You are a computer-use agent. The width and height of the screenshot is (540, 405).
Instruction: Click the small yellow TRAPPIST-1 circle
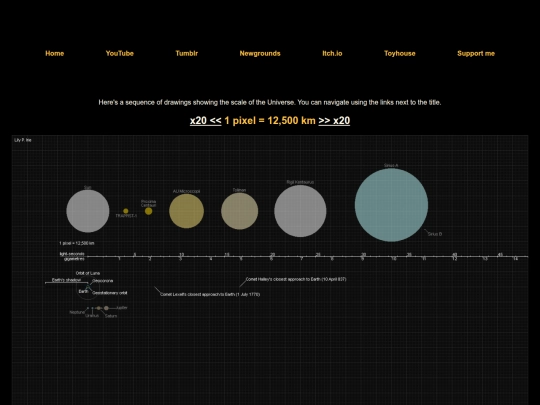126,211
